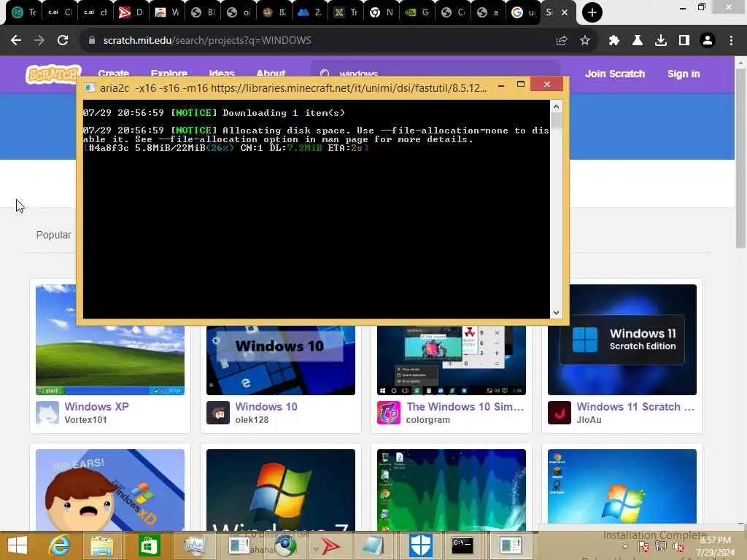747x560 pixels.
Task: Open the Popular sort dropdown
Action: coord(53,235)
